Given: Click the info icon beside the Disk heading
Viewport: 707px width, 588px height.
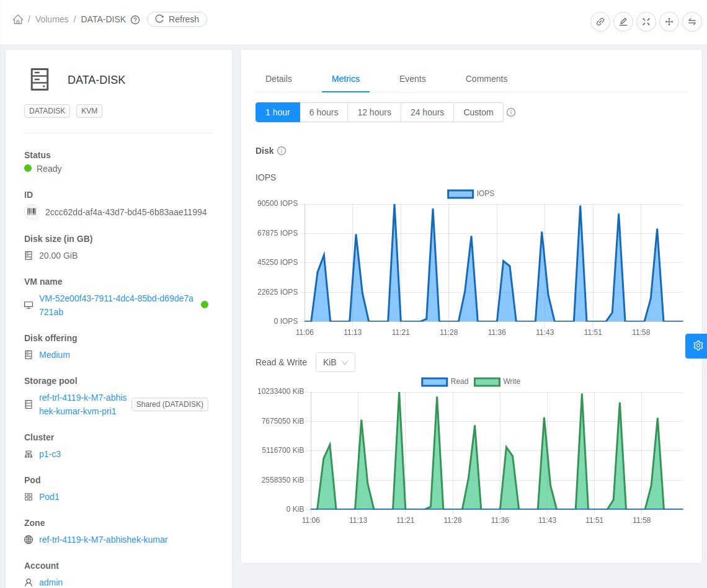Looking at the screenshot, I should [x=282, y=151].
